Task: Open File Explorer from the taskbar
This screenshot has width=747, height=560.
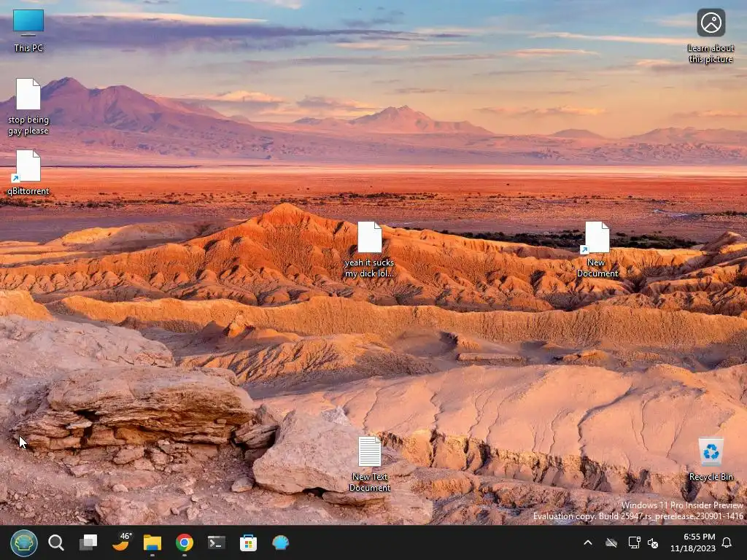Action: tap(152, 542)
